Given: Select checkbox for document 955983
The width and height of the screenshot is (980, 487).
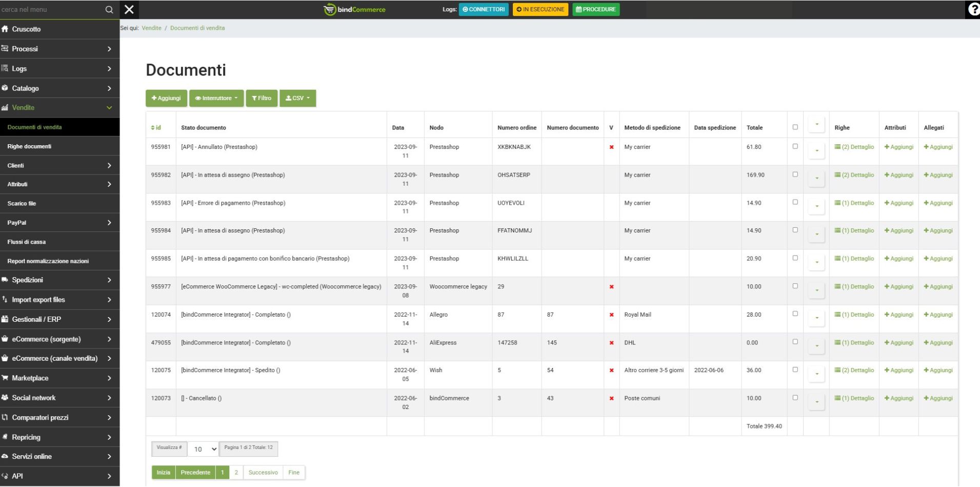Looking at the screenshot, I should click(795, 202).
